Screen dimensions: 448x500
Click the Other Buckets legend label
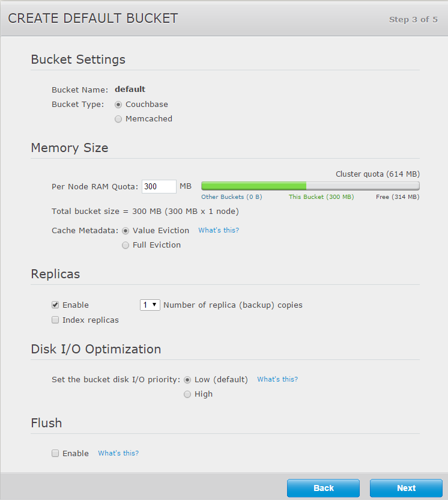pos(231,197)
